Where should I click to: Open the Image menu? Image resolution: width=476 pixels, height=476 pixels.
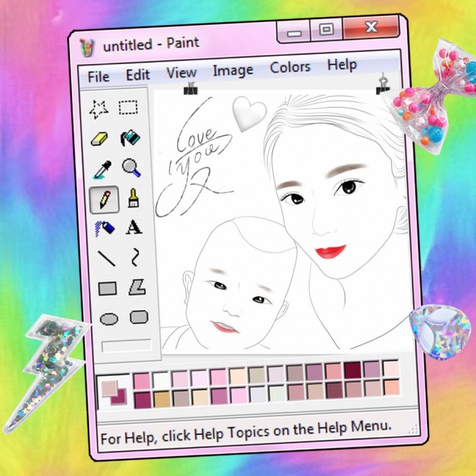coord(233,71)
